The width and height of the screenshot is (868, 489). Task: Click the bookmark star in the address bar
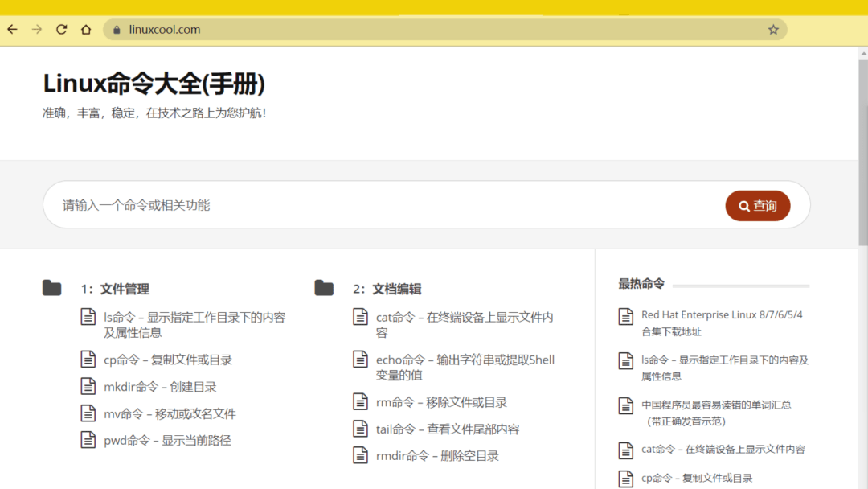tap(773, 29)
